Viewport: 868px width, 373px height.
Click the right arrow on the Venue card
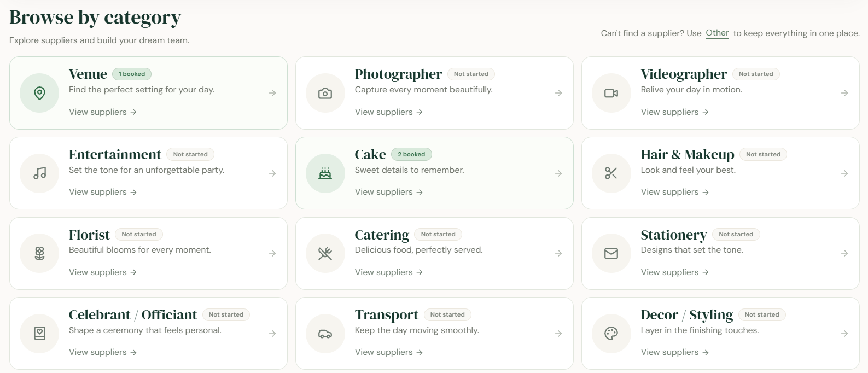click(272, 93)
